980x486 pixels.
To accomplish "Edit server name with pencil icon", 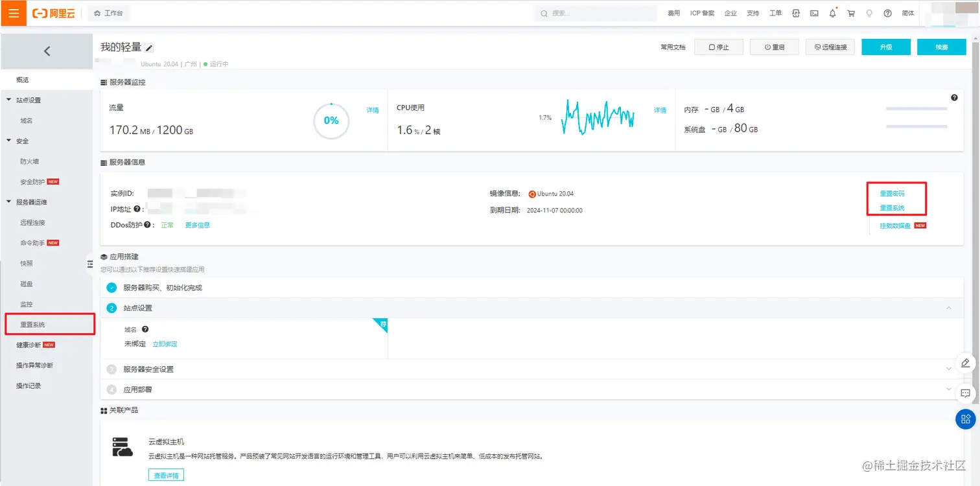I will tap(149, 48).
